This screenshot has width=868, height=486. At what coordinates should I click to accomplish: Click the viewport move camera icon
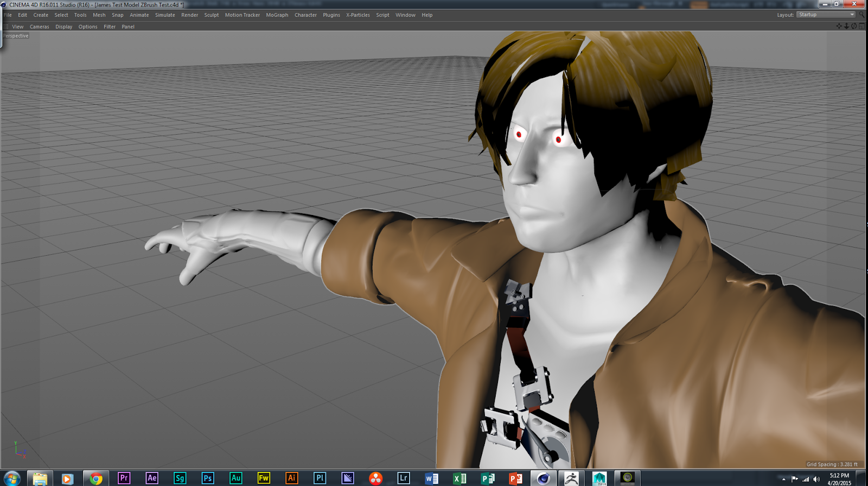coord(839,26)
